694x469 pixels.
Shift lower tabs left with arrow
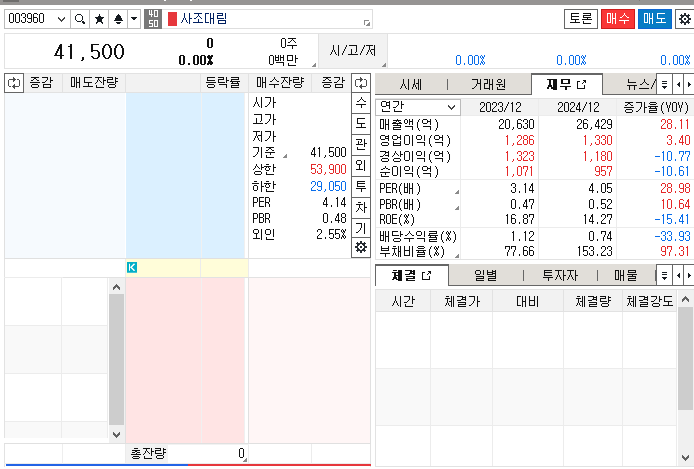click(679, 276)
